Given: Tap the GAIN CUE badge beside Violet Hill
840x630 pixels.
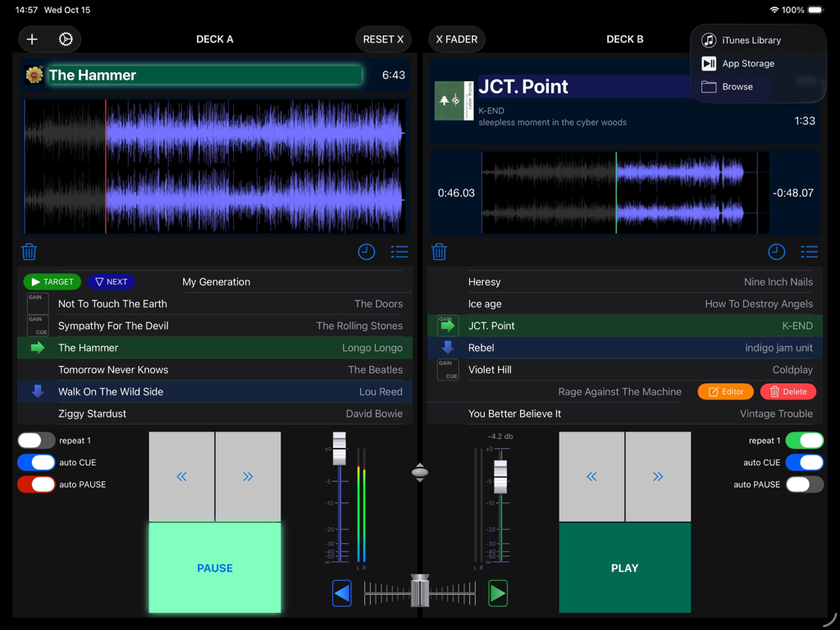Looking at the screenshot, I should (x=448, y=369).
